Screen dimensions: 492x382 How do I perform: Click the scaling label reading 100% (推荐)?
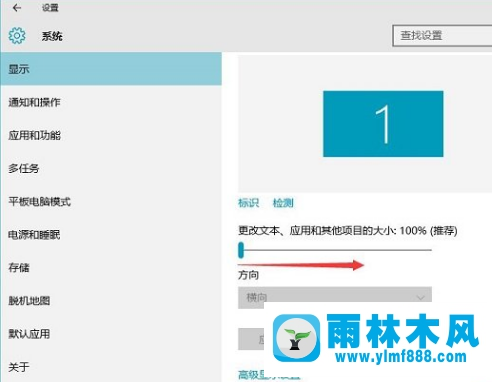pyautogui.click(x=348, y=231)
